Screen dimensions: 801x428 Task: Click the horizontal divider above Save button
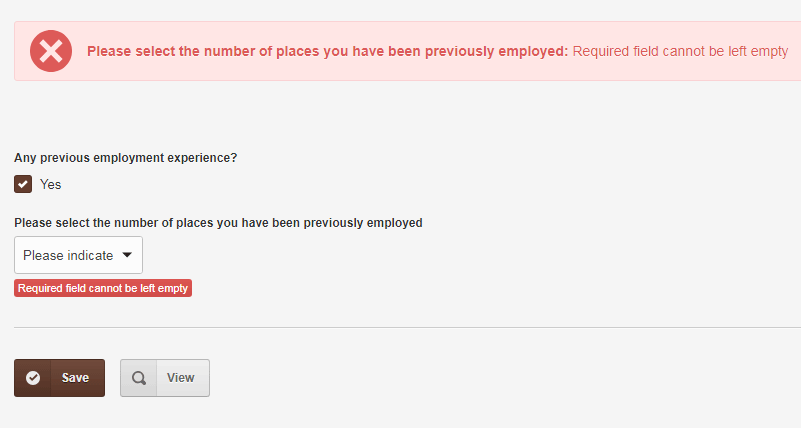pyautogui.click(x=407, y=327)
